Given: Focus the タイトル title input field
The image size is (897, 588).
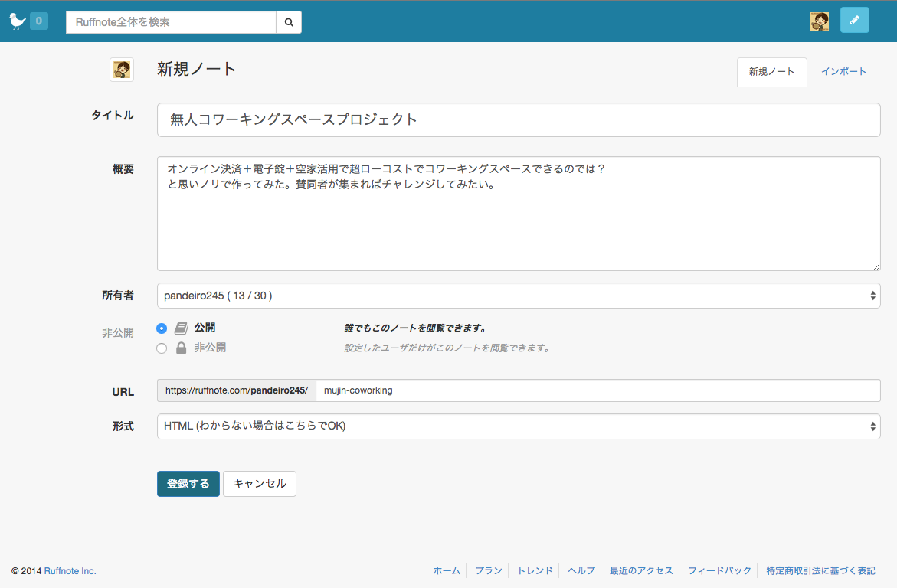Looking at the screenshot, I should point(518,120).
